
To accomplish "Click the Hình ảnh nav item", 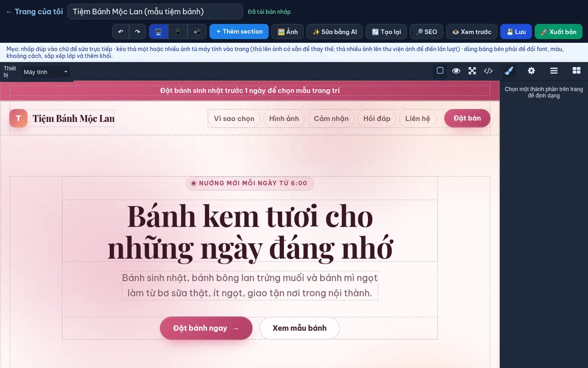I will tap(284, 118).
